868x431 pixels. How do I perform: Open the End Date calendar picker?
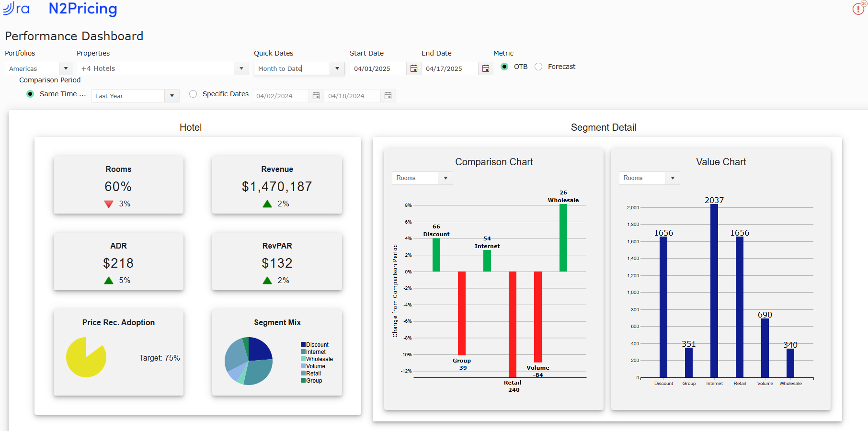pyautogui.click(x=486, y=68)
